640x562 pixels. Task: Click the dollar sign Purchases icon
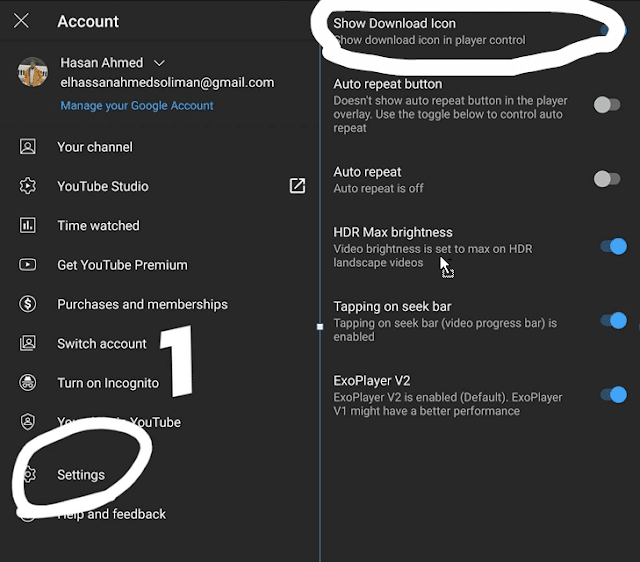click(x=28, y=304)
